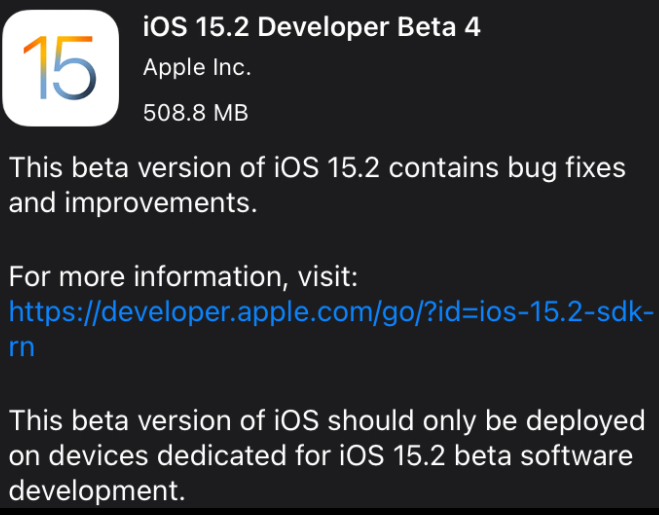
Task: Click the words 'bug fixes' in description
Action: coord(566,168)
